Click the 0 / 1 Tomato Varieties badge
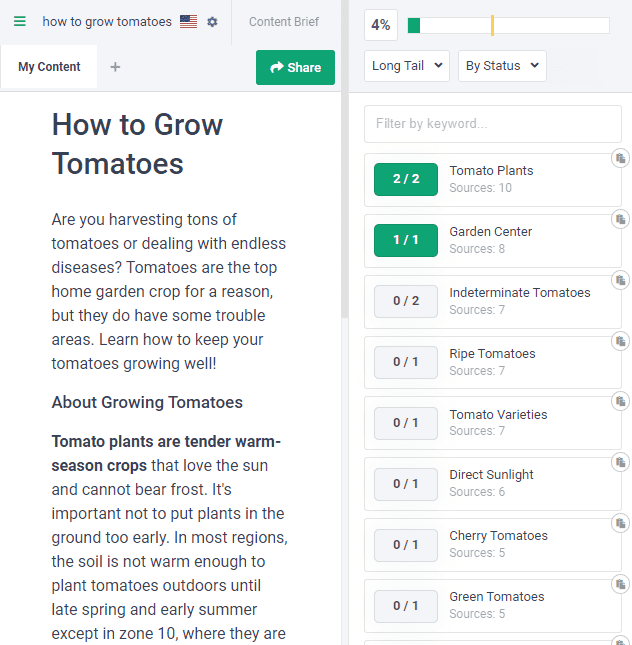The image size is (632, 645). coord(406,423)
